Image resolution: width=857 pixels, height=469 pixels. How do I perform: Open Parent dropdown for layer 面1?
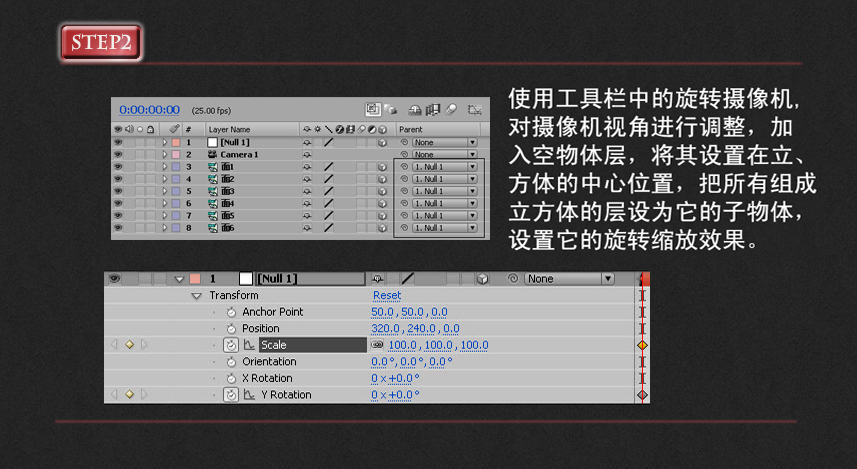445,167
